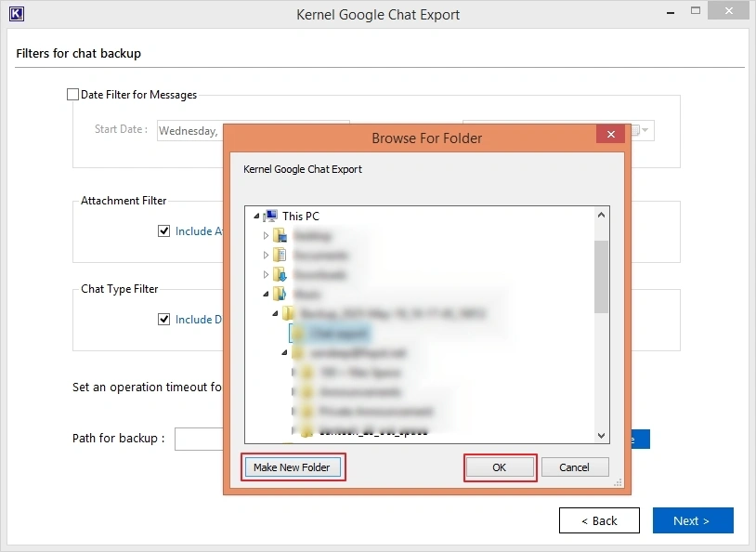Click the folder tree scroll up arrow
756x552 pixels.
(601, 216)
